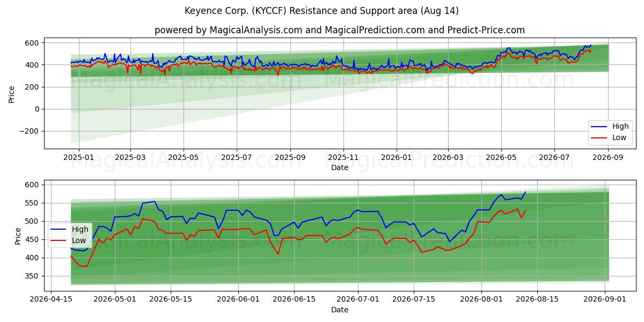This screenshot has width=644, height=322.
Task: Click 'Low' in the top chart legend
Action: coord(619,137)
